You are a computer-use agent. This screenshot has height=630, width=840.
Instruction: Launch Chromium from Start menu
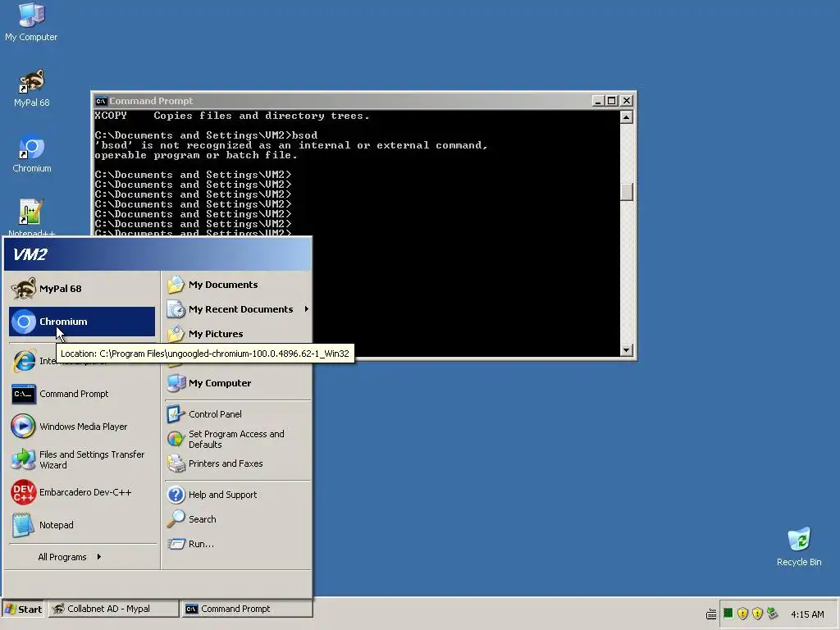point(82,322)
